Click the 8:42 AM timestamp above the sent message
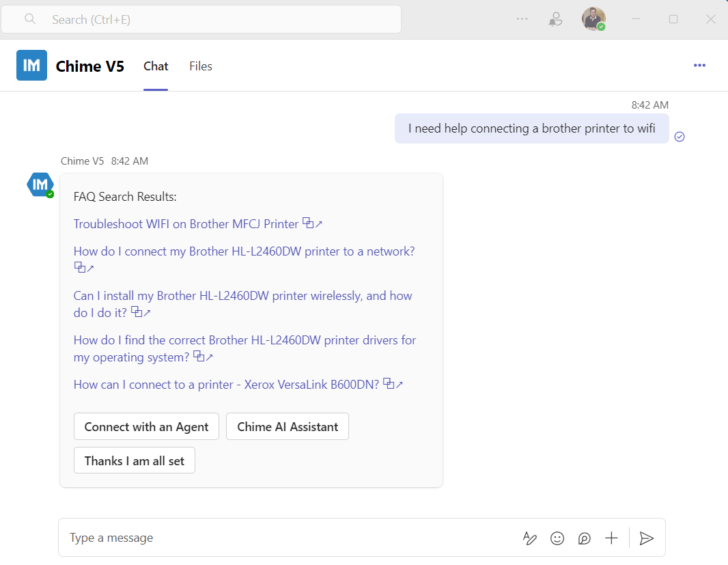 point(649,105)
